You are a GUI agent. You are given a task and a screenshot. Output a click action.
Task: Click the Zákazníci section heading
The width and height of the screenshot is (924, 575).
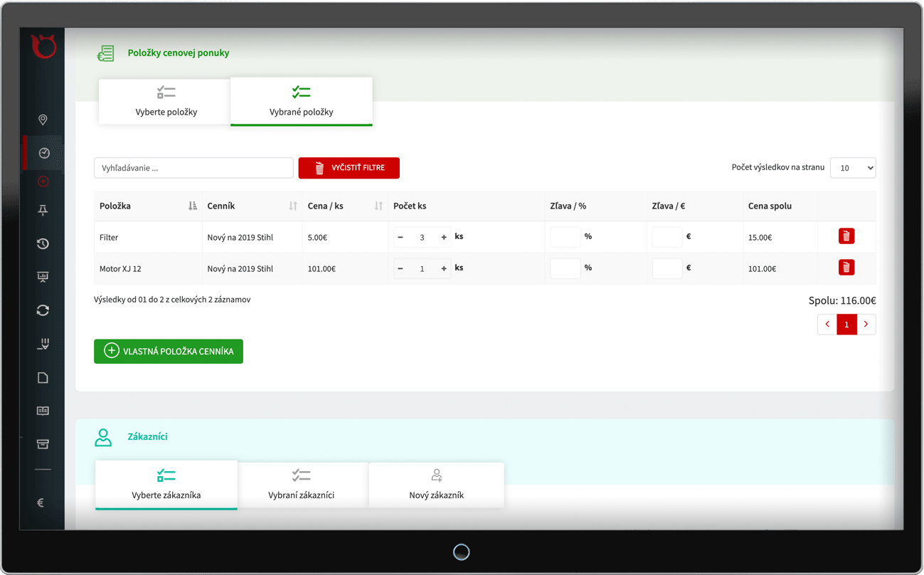click(148, 437)
